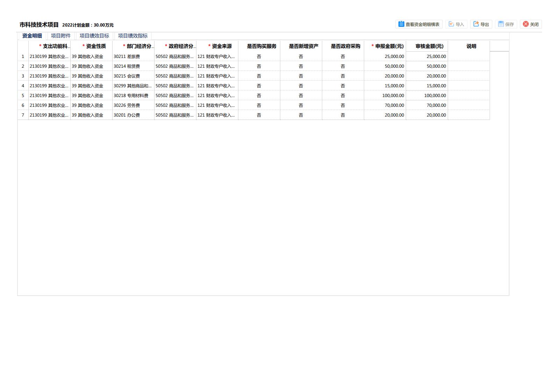Click 121 财政专户收入 cell in row 6
Screen dimensions: 555x392
[x=217, y=105]
